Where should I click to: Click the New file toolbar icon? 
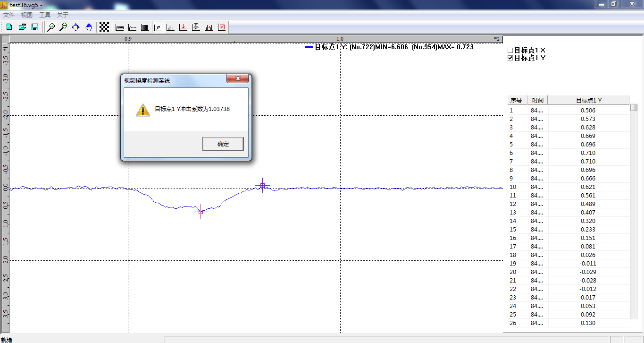(9, 27)
